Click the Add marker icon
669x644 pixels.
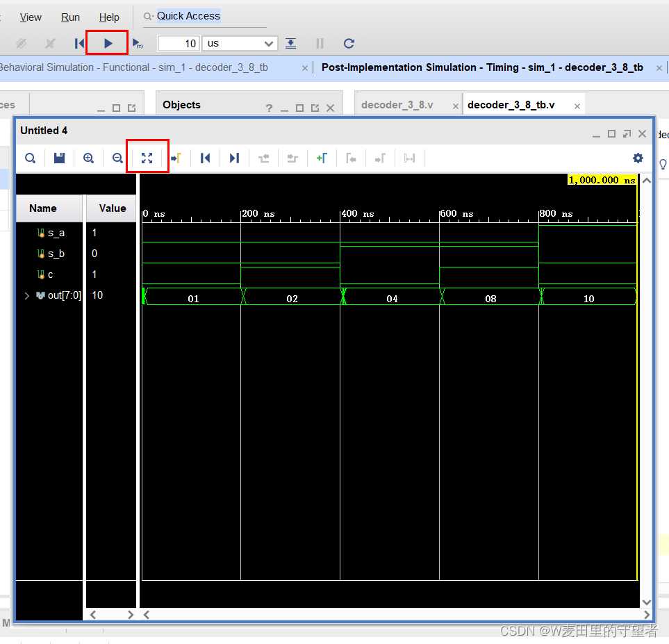[x=322, y=158]
